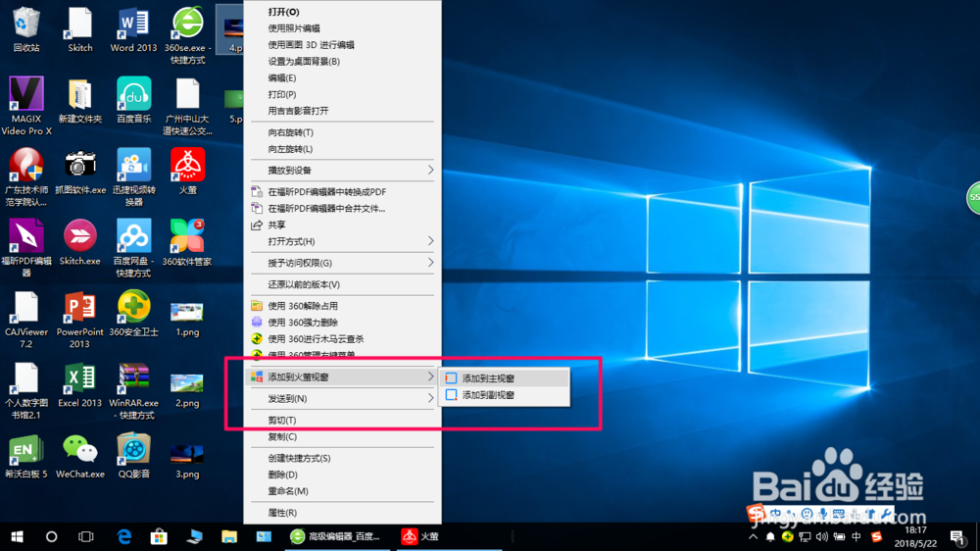This screenshot has height=551, width=980.
Task: Expand the 打开方式(H) submenu
Action: (342, 241)
